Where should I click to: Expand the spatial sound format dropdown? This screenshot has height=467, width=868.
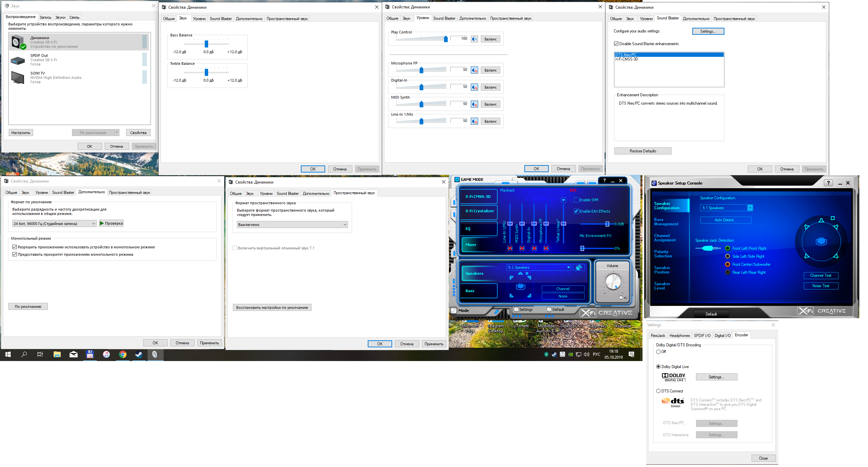pyautogui.click(x=292, y=225)
